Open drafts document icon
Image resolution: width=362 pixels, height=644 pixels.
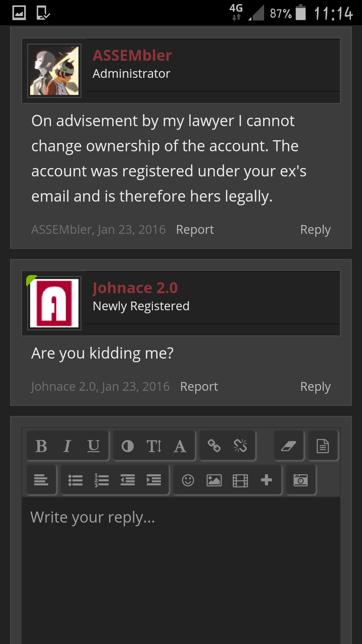[323, 446]
